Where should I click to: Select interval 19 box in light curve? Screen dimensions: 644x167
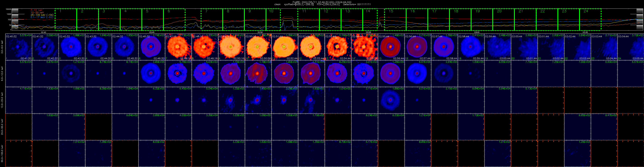pos(482,20)
